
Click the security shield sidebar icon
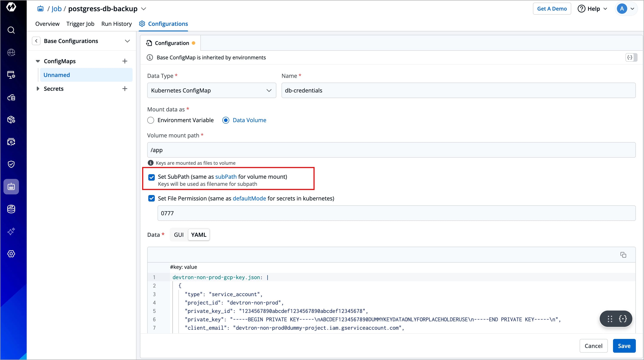[x=11, y=164]
